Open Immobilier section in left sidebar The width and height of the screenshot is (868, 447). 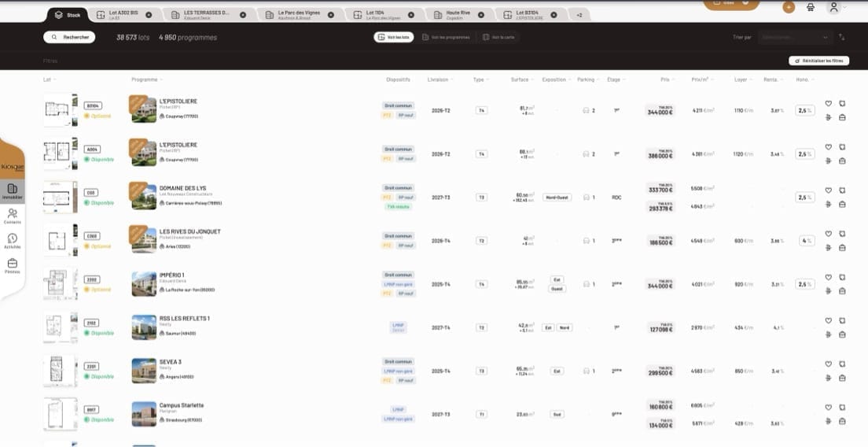point(12,192)
